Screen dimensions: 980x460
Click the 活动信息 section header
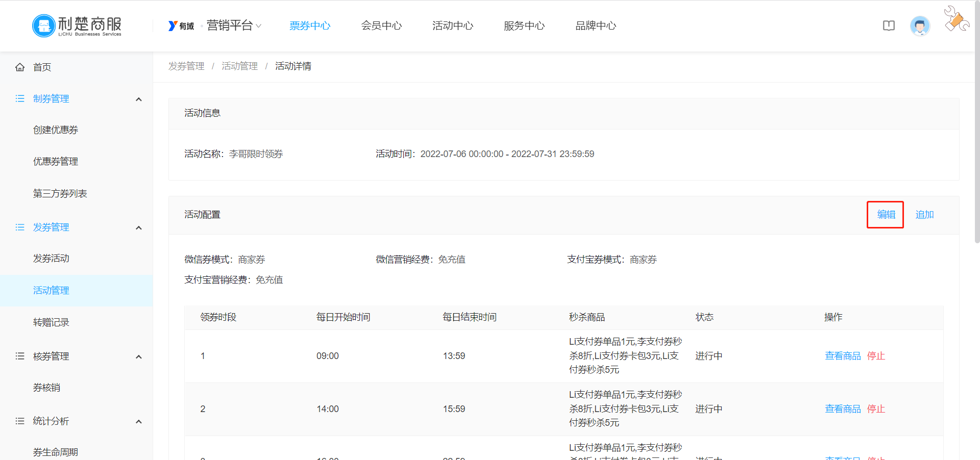coord(563,113)
